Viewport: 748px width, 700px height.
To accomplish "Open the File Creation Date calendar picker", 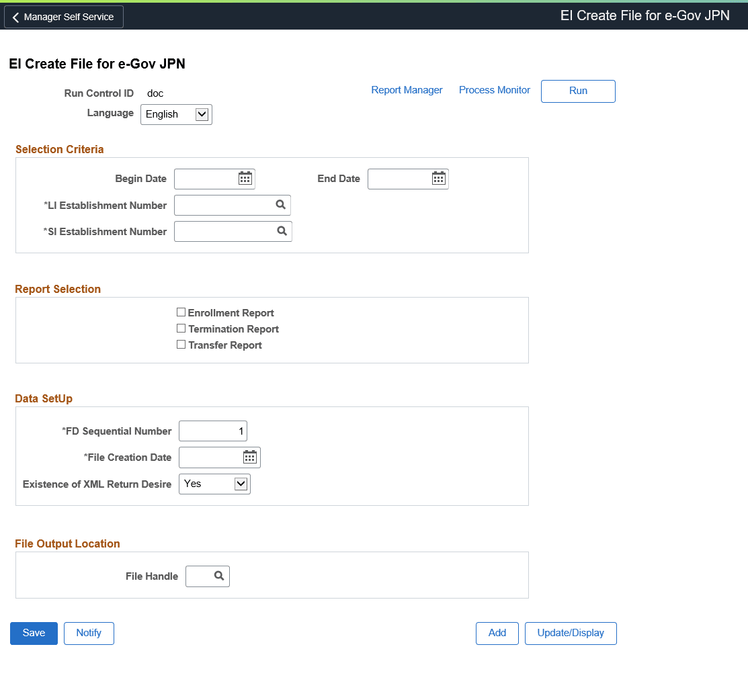I will (249, 457).
